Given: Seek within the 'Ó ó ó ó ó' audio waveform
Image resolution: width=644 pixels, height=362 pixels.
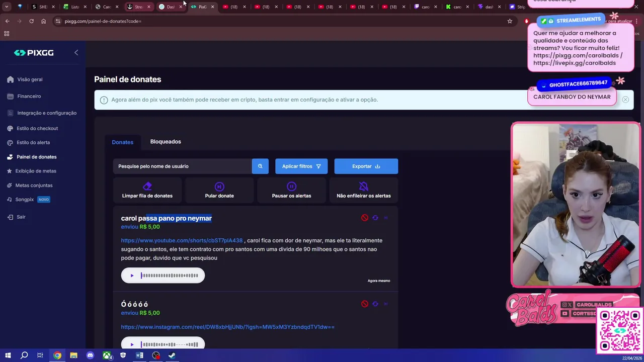Looking at the screenshot, I should [170, 344].
